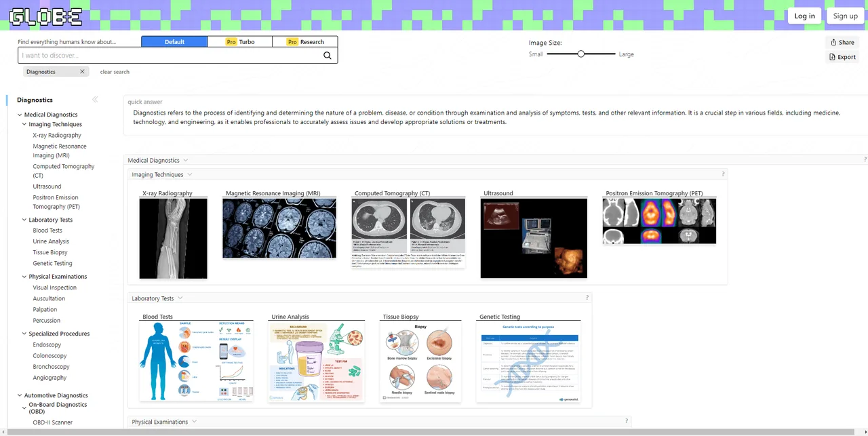This screenshot has height=436, width=868.
Task: Remove the Diagnostics search tag
Action: 82,72
